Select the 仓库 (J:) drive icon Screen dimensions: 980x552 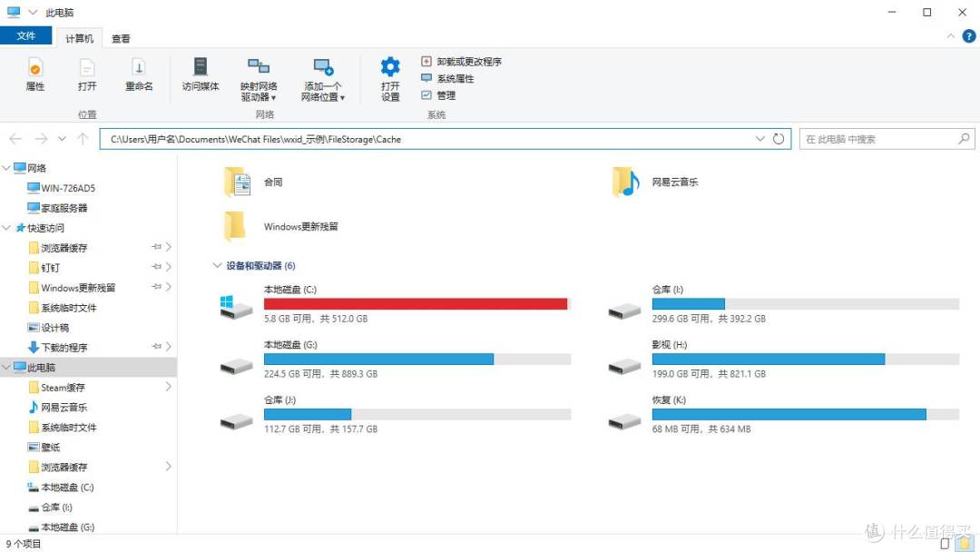pyautogui.click(x=236, y=422)
